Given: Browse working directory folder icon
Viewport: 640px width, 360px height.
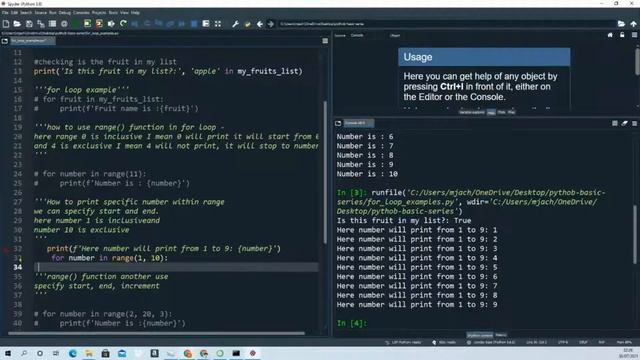Looking at the screenshot, I should pos(621,24).
